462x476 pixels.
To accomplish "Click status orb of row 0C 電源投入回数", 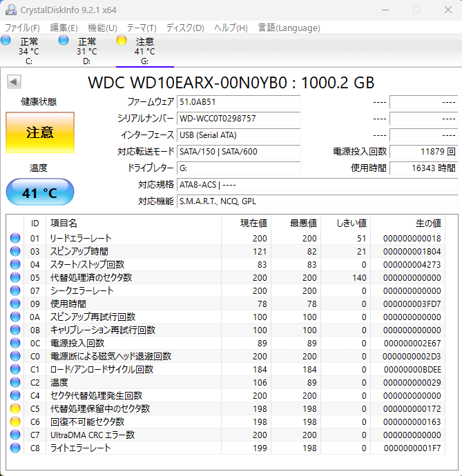I will pos(15,343).
